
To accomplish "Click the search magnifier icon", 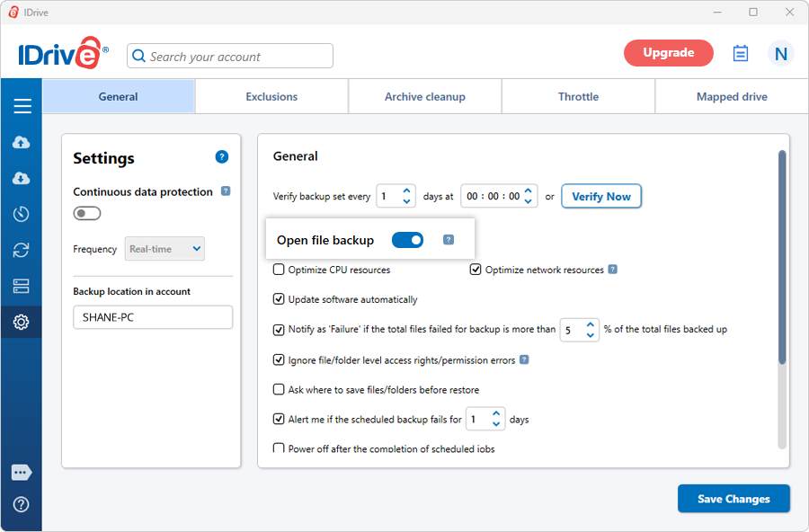I will tap(138, 56).
